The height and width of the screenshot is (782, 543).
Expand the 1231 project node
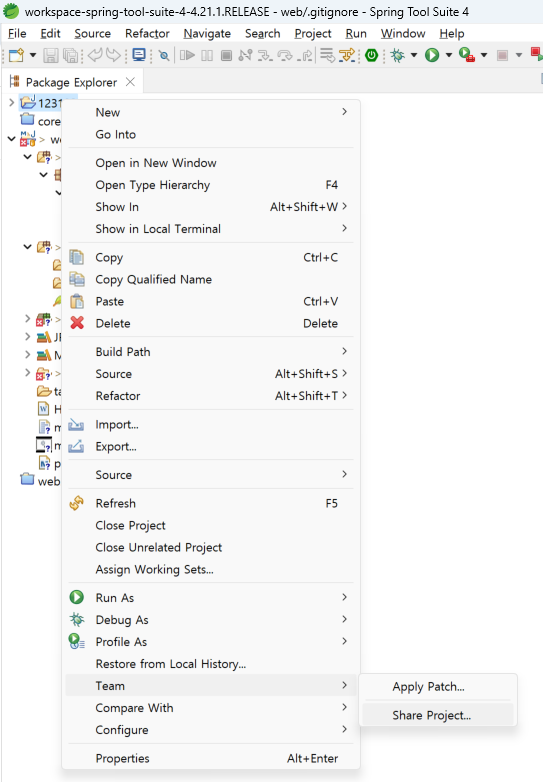coord(11,103)
